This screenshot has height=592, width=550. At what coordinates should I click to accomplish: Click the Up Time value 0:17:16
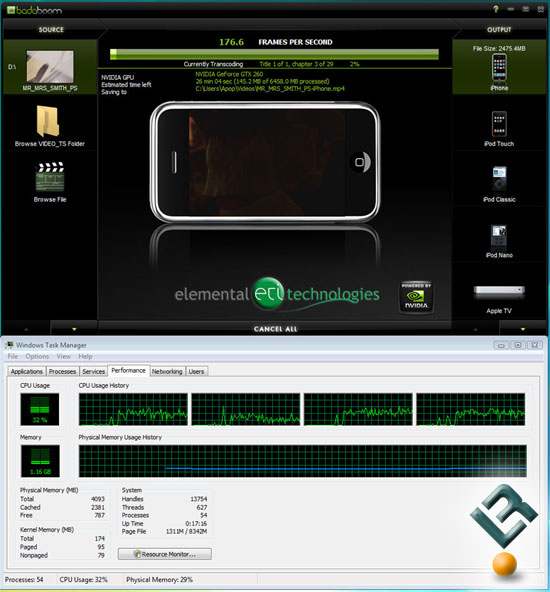(x=196, y=524)
